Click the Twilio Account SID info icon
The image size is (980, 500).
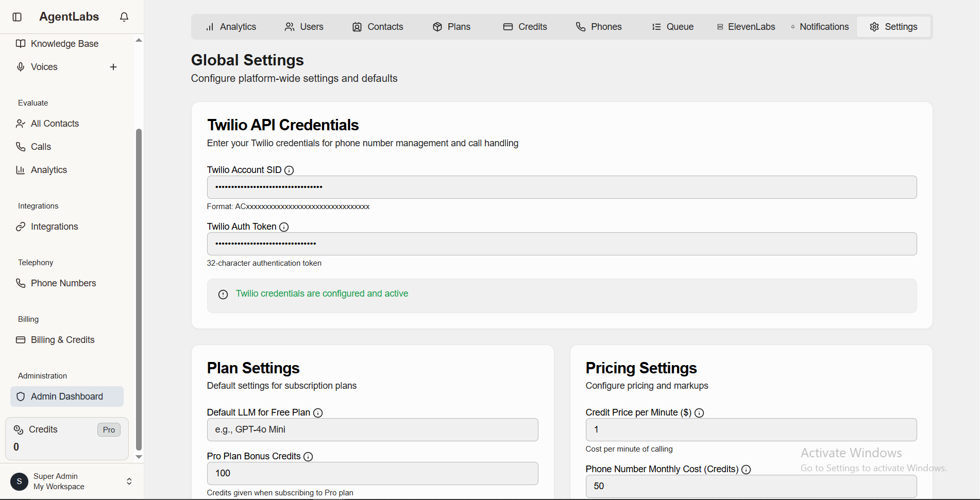290,170
